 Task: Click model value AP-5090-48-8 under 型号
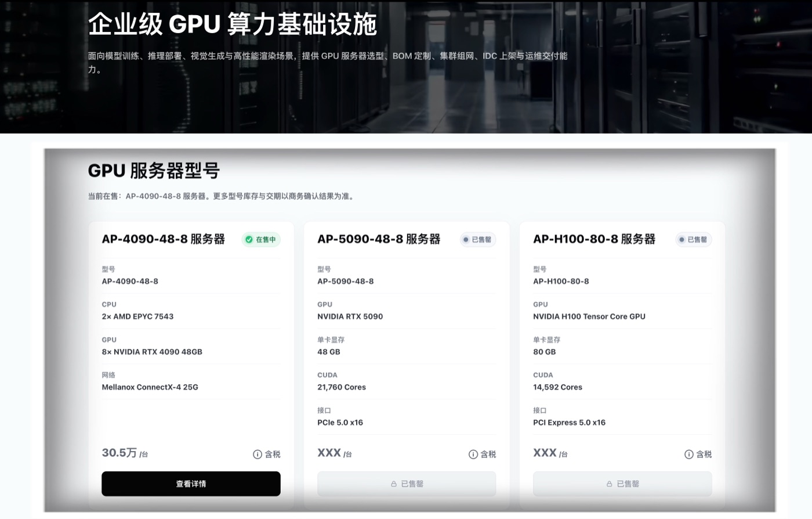click(x=346, y=281)
